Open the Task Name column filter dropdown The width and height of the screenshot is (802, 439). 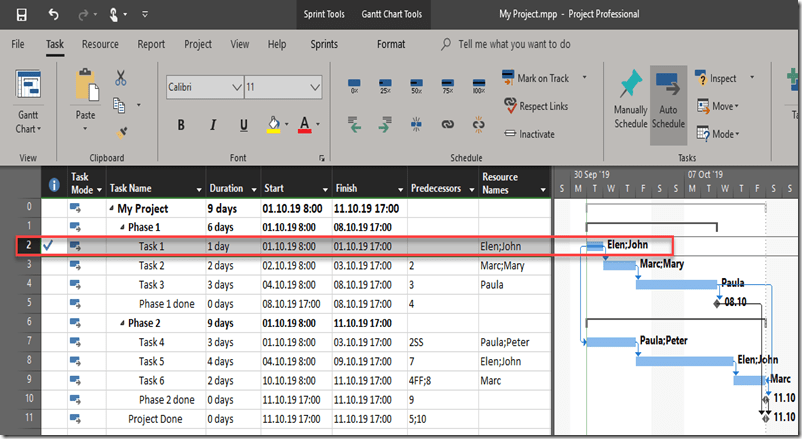(196, 189)
